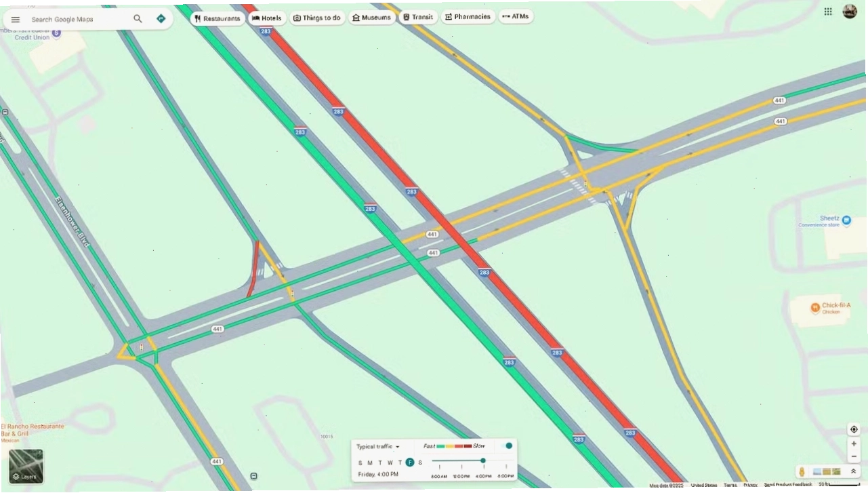Viewport: 868px width, 493px height.
Task: Select Sunday in traffic day picker
Action: (x=360, y=462)
